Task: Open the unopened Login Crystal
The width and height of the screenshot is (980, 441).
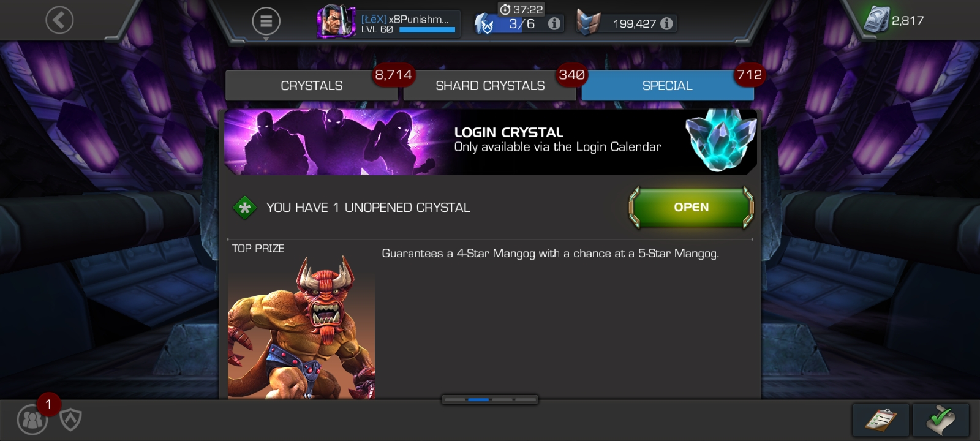Action: point(691,208)
